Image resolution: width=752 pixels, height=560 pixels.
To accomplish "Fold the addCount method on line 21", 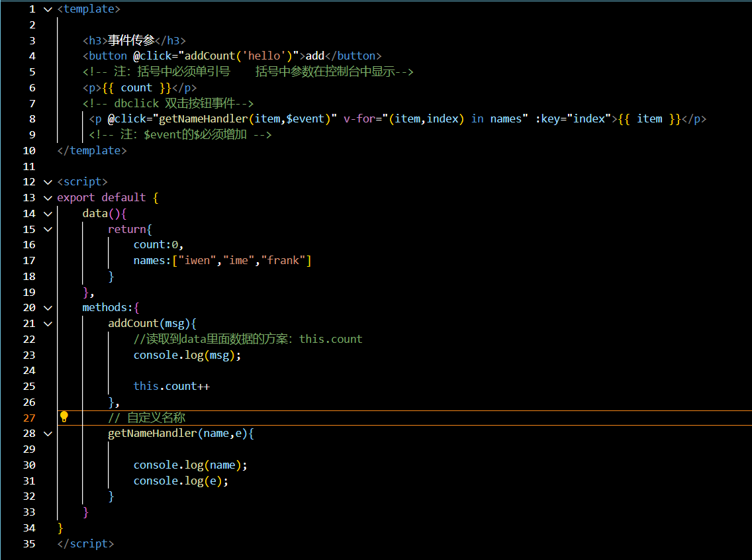I will (48, 324).
